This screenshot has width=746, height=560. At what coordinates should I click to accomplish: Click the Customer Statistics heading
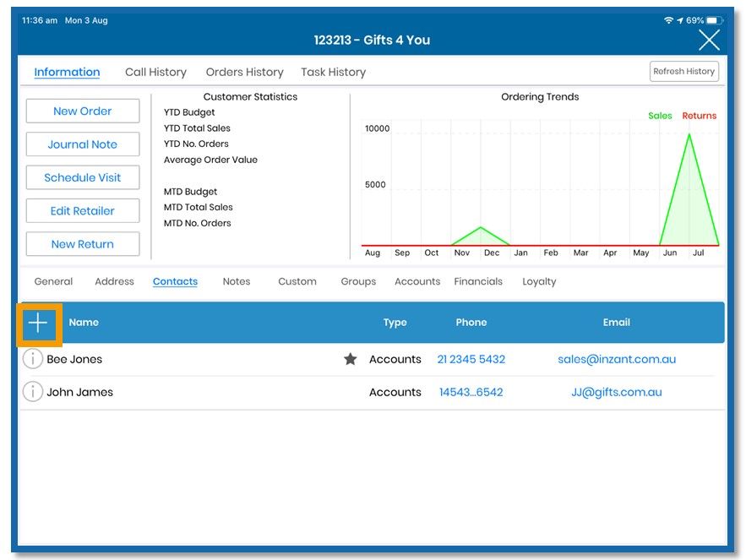[250, 96]
